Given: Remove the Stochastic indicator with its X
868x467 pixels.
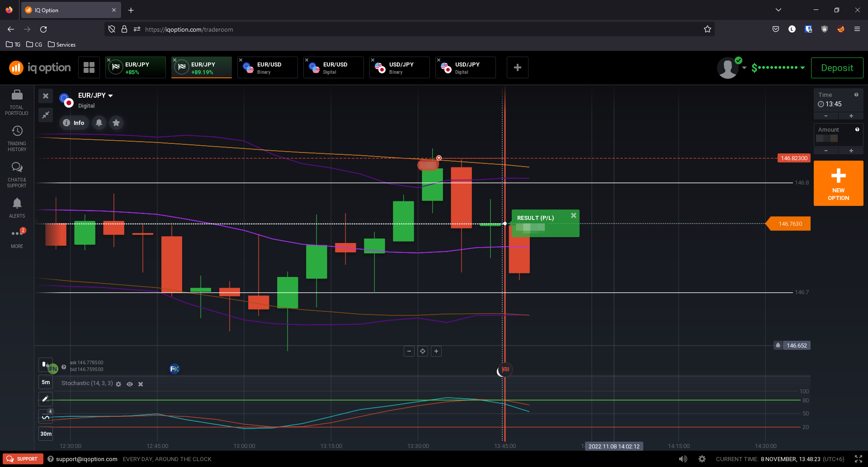Looking at the screenshot, I should (x=141, y=384).
